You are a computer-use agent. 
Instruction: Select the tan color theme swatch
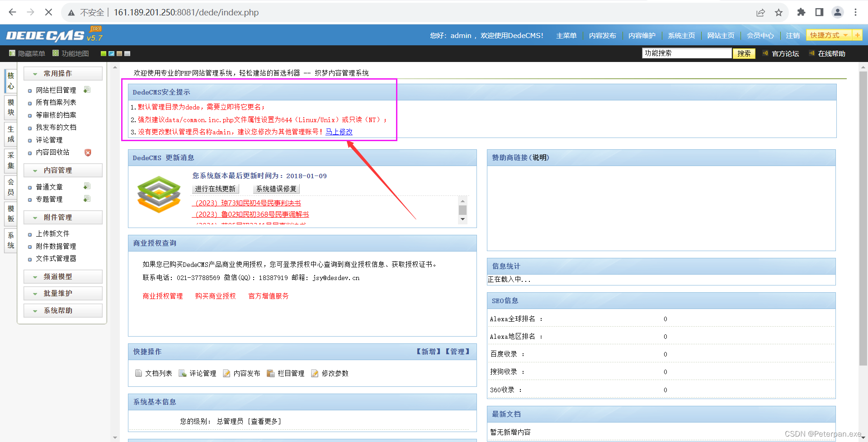coord(119,53)
